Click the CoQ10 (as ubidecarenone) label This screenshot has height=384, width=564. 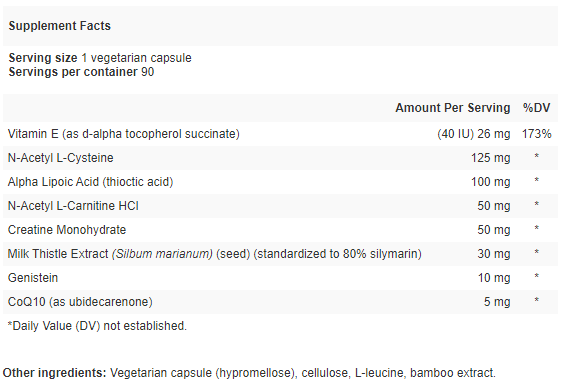click(80, 302)
